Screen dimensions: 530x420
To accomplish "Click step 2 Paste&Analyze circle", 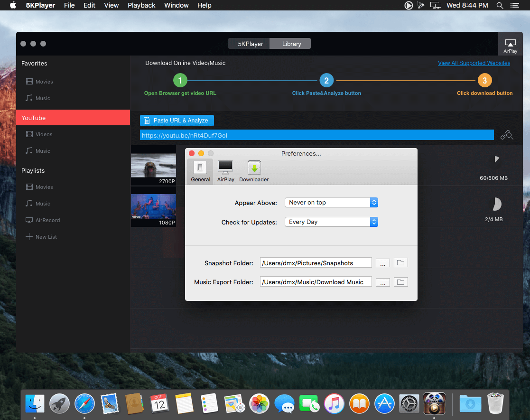I will click(326, 81).
